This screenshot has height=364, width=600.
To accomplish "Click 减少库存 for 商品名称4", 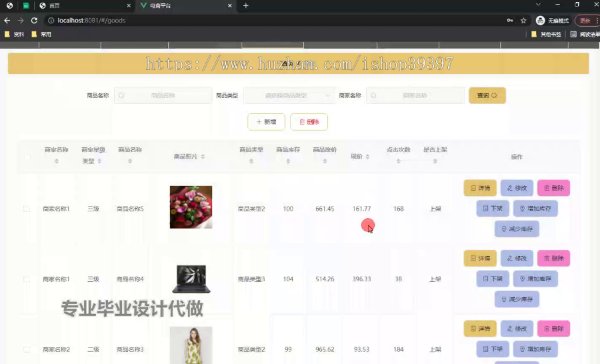I will point(517,299).
